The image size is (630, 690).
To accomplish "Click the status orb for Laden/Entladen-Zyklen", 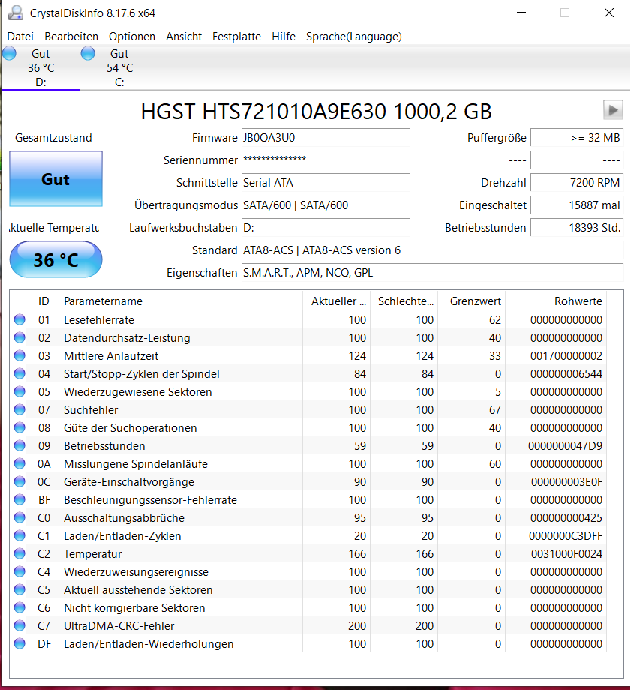I will click(x=20, y=536).
